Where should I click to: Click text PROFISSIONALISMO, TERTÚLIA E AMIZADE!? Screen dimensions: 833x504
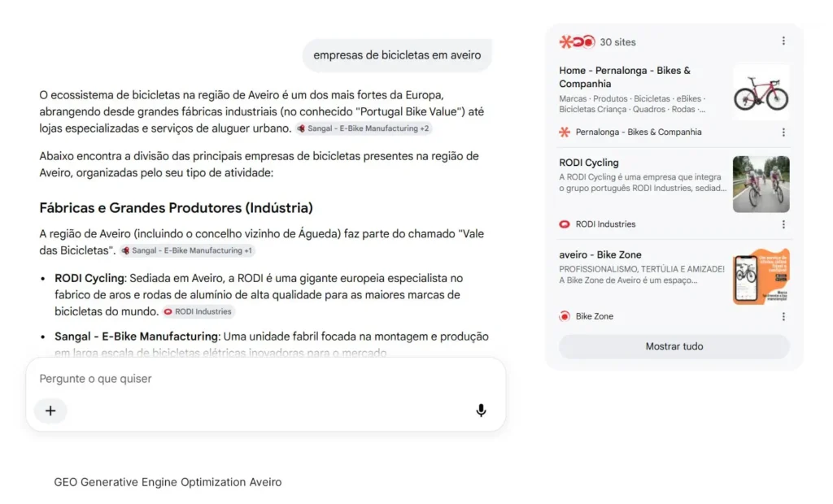642,269
